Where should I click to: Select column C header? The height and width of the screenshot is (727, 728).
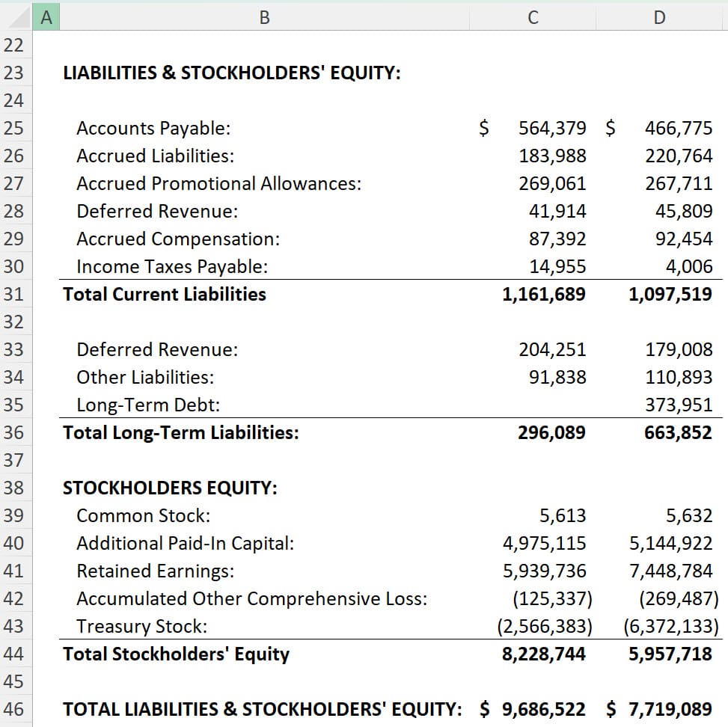(x=533, y=16)
